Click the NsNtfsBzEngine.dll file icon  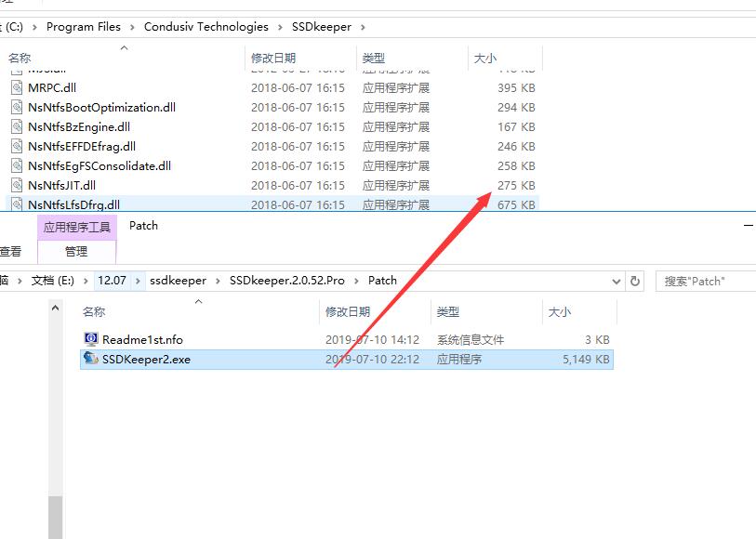pyautogui.click(x=17, y=126)
